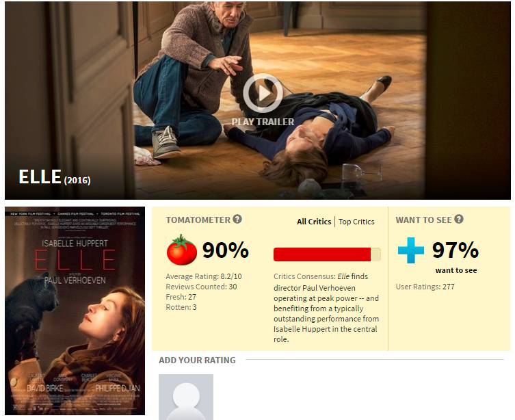Open the Want To See help icon

(459, 219)
